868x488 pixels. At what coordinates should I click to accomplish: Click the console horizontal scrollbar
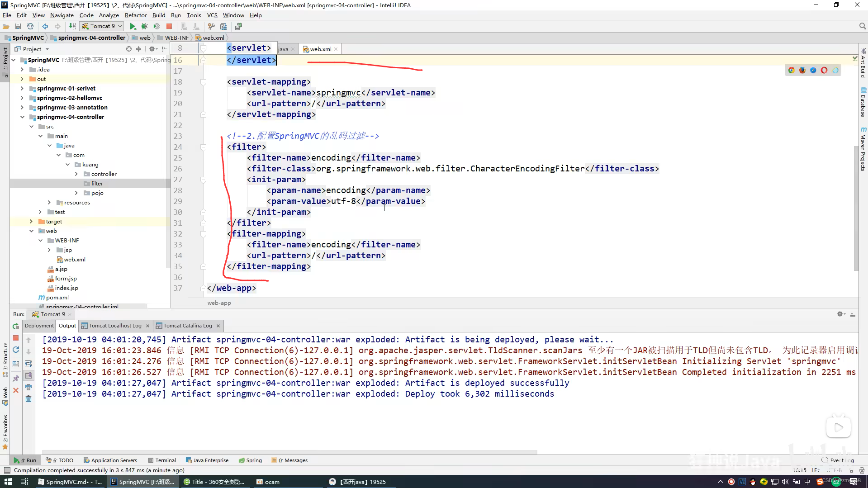pos(289,452)
